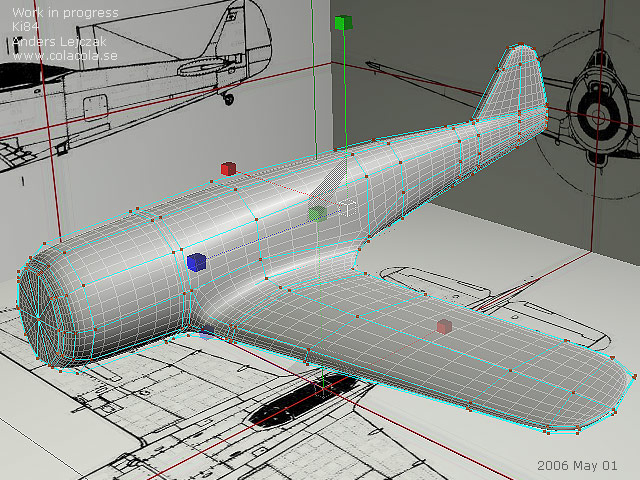Click the nose cap center of the fuselage mesh
Image resolution: width=640 pixels, height=480 pixels.
pyautogui.click(x=38, y=316)
